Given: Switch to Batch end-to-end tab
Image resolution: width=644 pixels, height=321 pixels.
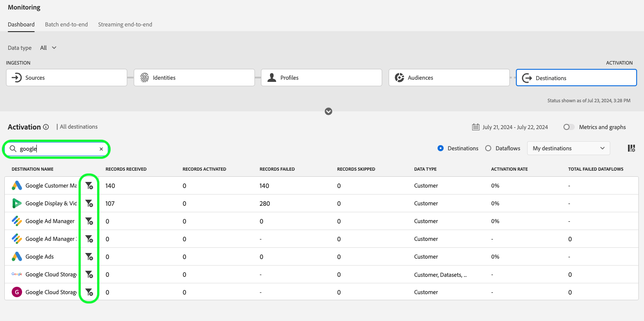Looking at the screenshot, I should pyautogui.click(x=66, y=25).
